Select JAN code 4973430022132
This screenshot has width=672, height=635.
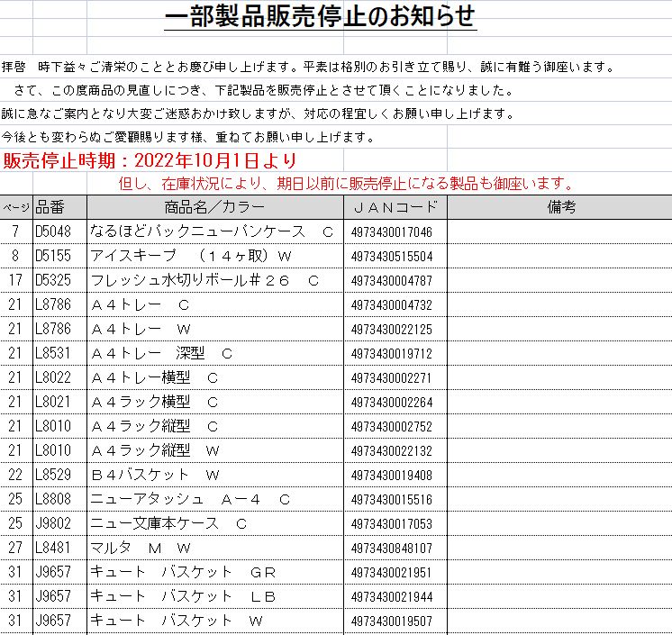click(392, 451)
